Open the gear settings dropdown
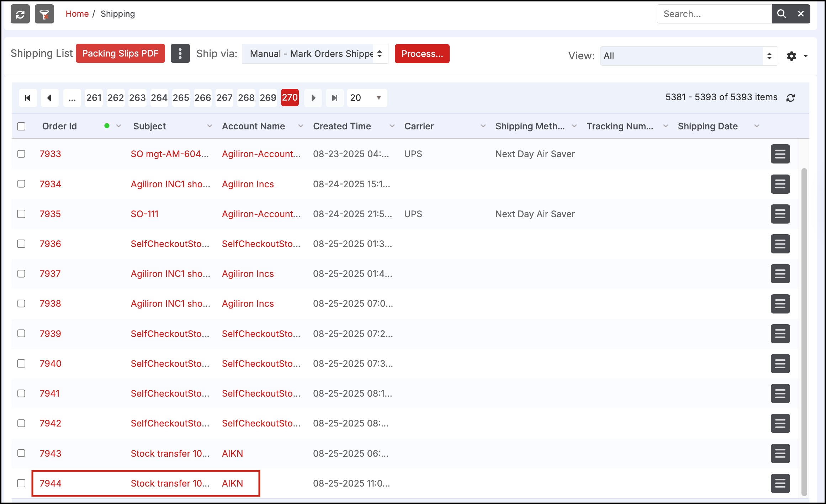Viewport: 826px width, 504px height. 797,56
